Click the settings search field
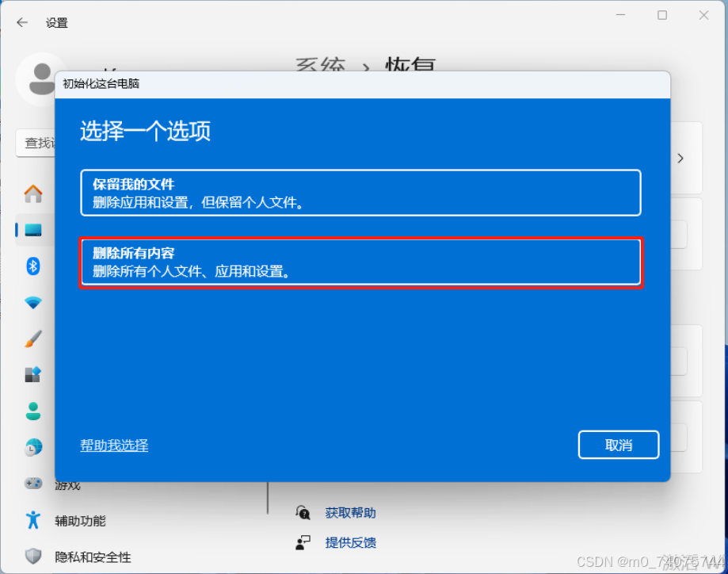Viewport: 728px width, 574px height. pyautogui.click(x=36, y=143)
